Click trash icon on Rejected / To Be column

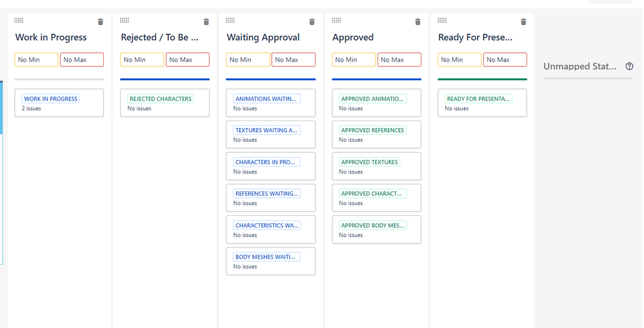[206, 22]
